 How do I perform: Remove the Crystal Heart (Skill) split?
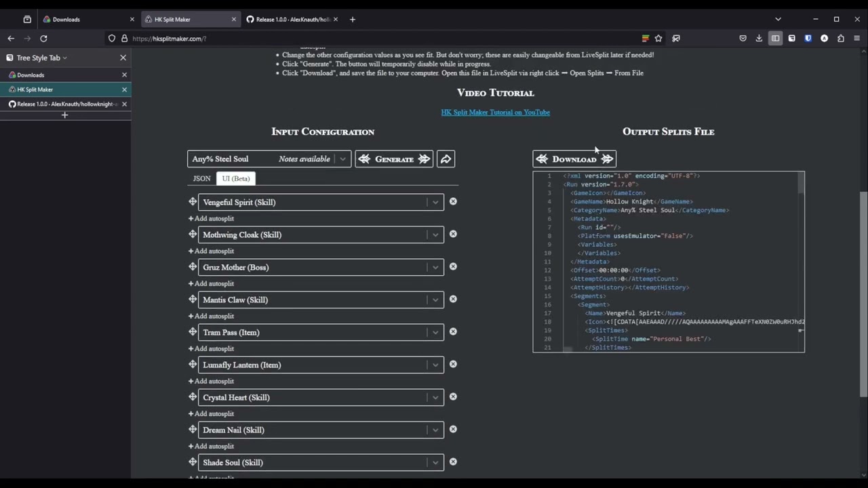tap(453, 396)
